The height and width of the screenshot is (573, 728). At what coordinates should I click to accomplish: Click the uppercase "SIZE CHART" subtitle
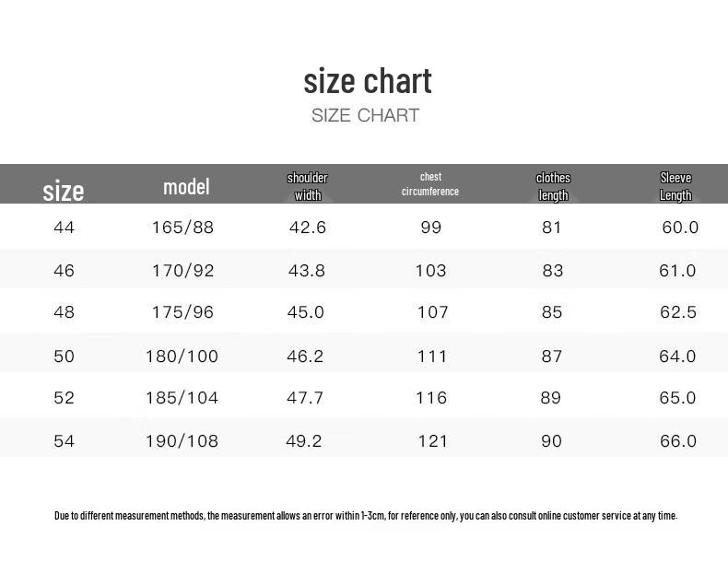click(x=365, y=115)
